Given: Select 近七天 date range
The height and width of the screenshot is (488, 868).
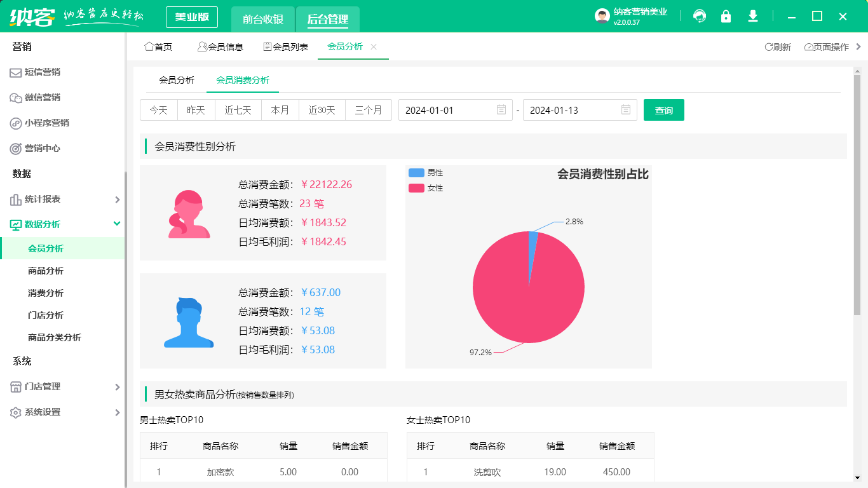Looking at the screenshot, I should click(238, 110).
